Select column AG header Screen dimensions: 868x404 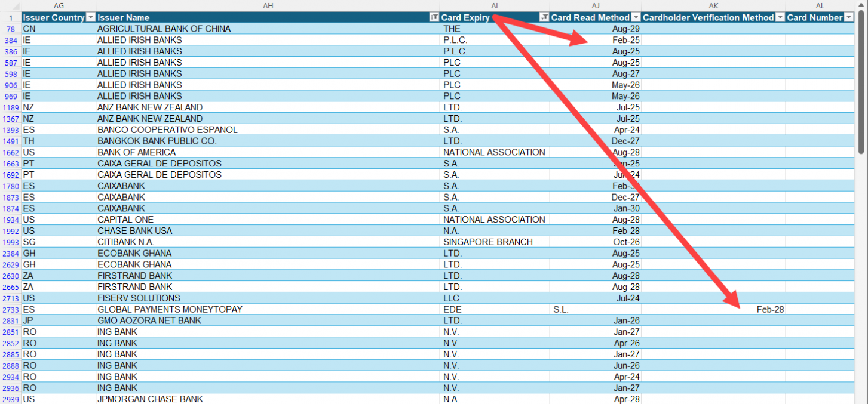[59, 5]
